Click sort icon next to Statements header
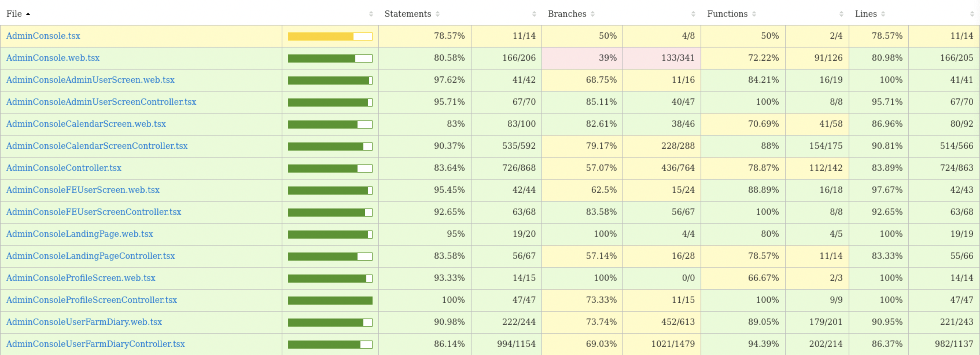The height and width of the screenshot is (355, 980). coord(437,14)
